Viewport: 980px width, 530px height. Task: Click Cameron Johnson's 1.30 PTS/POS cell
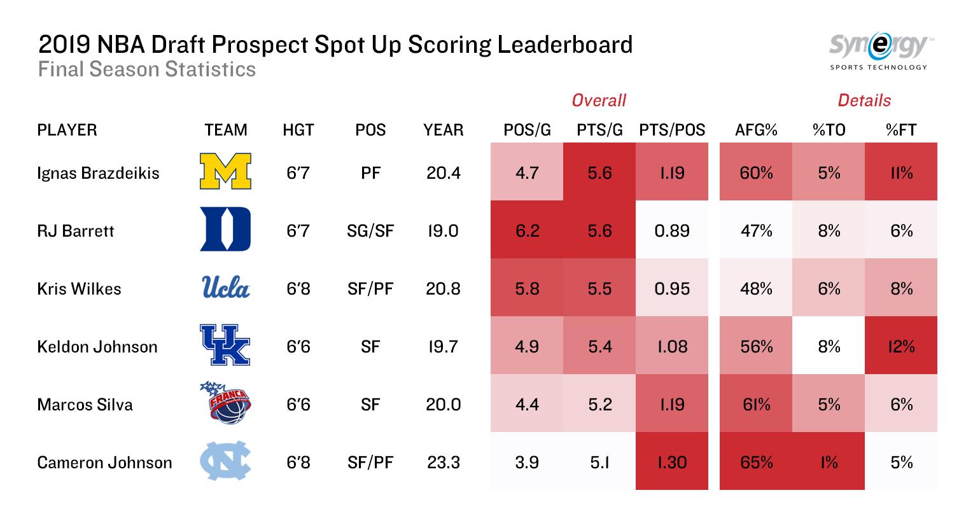point(672,462)
